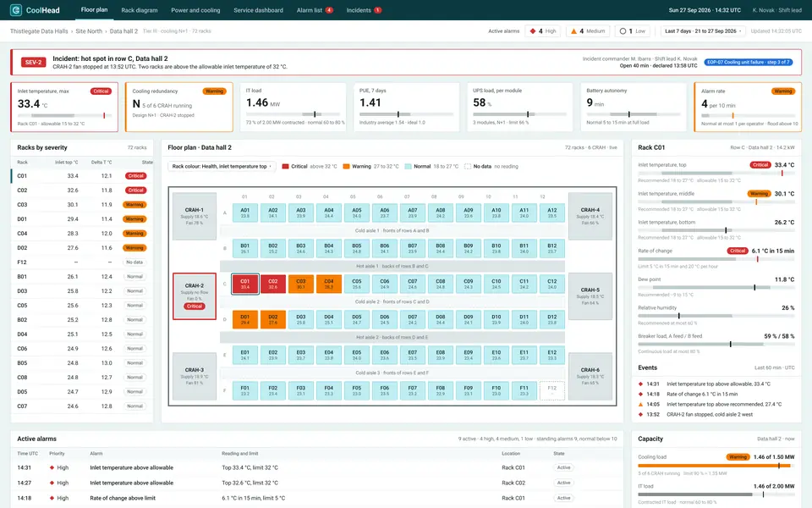Click No data legend dashed swatch

468,167
